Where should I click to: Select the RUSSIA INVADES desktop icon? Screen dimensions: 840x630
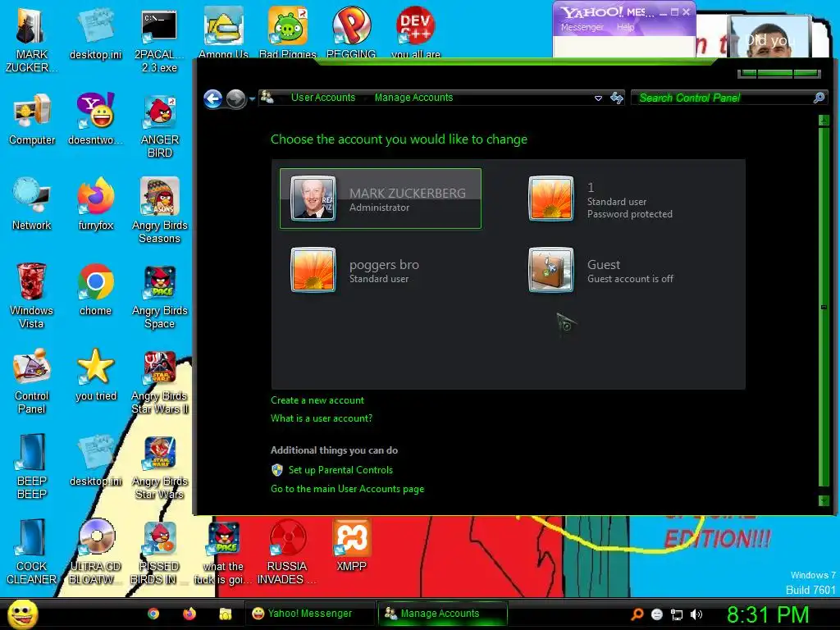287,552
